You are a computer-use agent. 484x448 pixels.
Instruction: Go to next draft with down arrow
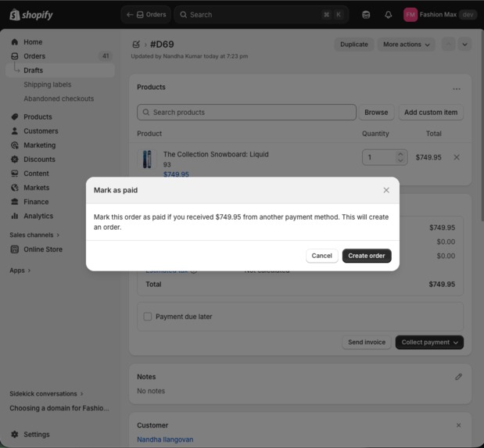(464, 45)
